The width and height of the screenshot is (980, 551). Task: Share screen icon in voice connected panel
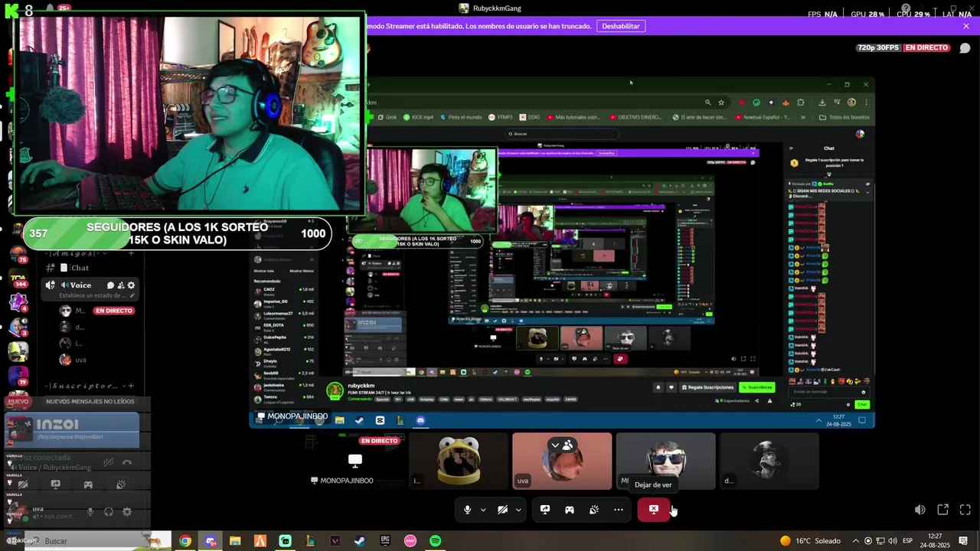pos(55,484)
